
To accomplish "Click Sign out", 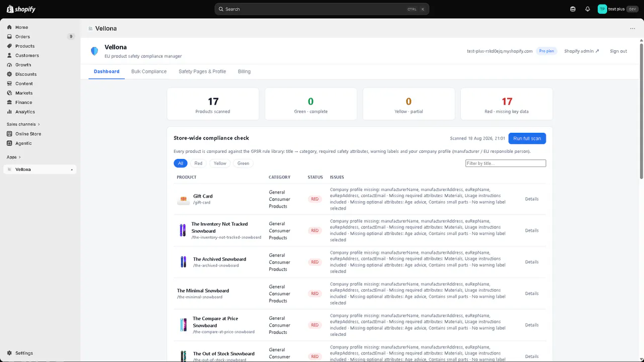I will (x=618, y=51).
